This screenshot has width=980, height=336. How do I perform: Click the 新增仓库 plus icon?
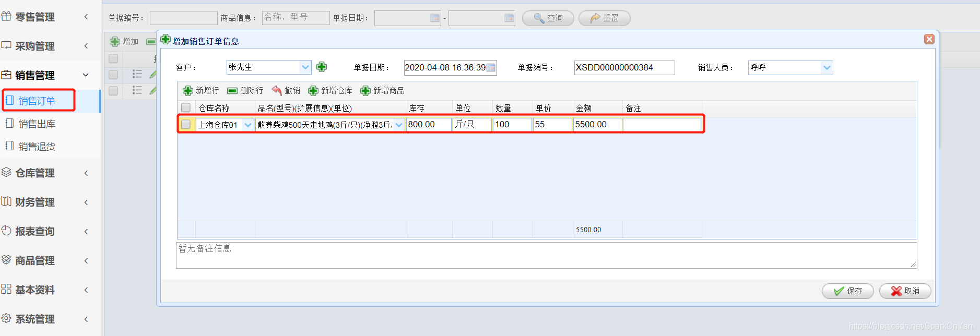pyautogui.click(x=313, y=91)
